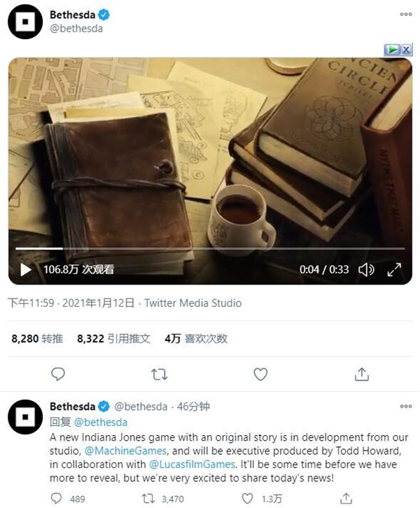Share the main tweet

[x=362, y=374]
